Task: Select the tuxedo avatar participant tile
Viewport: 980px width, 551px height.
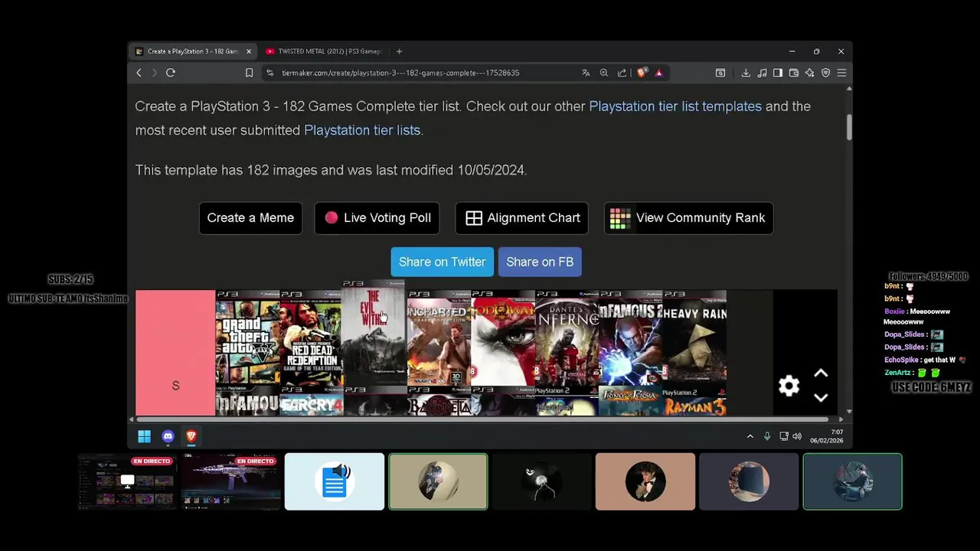Action: pos(645,481)
